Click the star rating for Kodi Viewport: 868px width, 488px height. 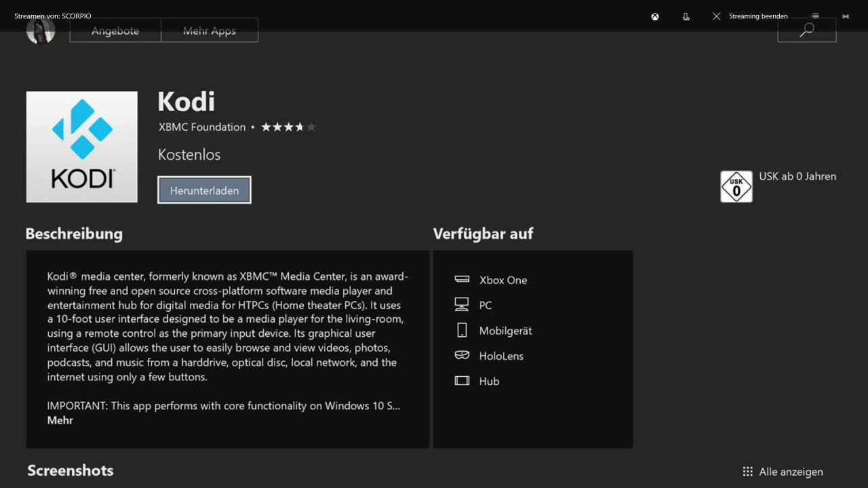pos(289,127)
